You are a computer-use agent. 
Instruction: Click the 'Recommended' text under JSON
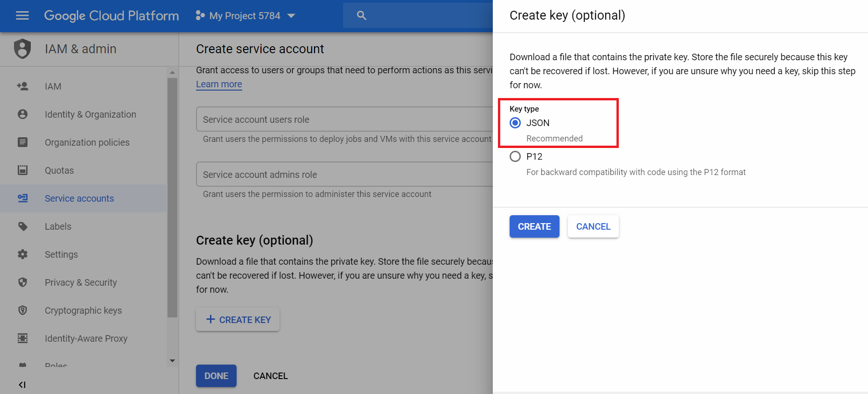[x=554, y=139]
